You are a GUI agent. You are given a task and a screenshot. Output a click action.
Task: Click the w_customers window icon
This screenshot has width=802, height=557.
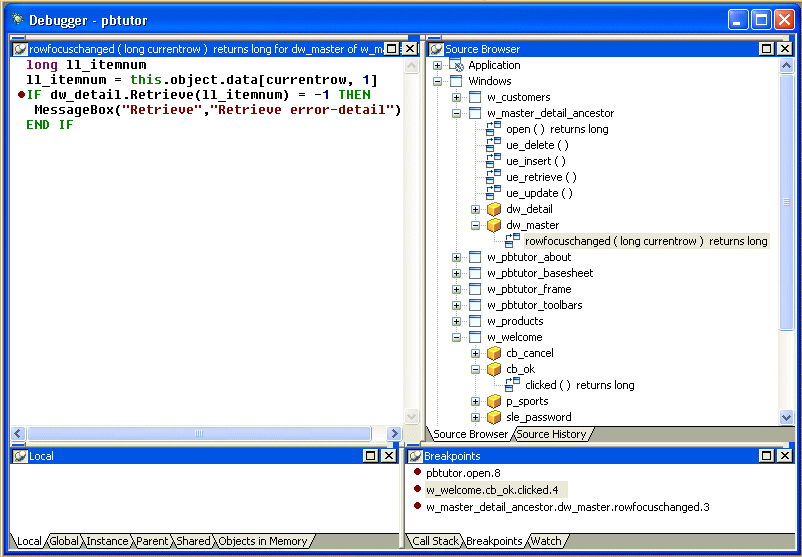tap(475, 97)
